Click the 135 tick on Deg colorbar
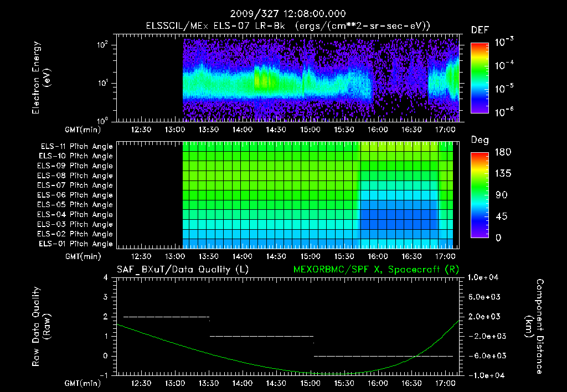Image resolution: width=567 pixels, height=392 pixels. pyautogui.click(x=503, y=174)
